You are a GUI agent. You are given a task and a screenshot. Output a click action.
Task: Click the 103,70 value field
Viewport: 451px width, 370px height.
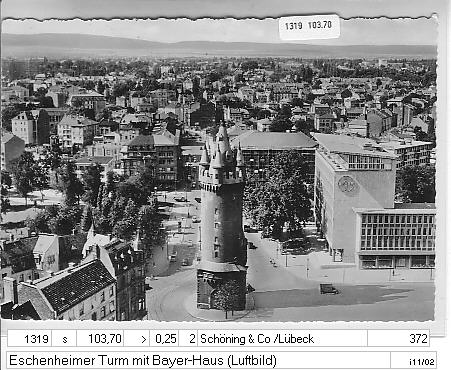100,339
